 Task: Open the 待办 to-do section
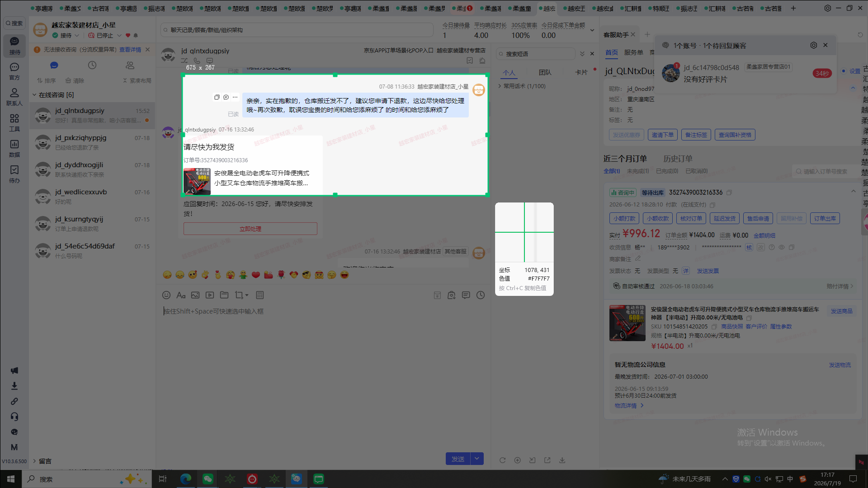click(x=14, y=174)
